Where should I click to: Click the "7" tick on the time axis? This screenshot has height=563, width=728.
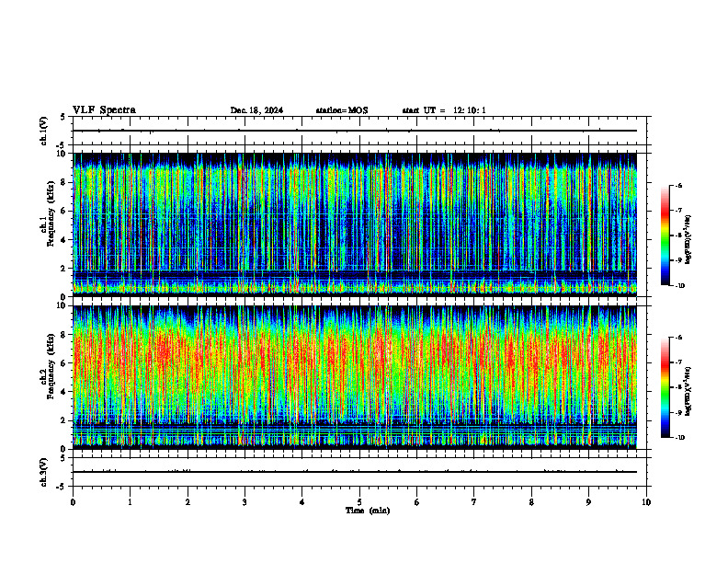click(x=474, y=502)
